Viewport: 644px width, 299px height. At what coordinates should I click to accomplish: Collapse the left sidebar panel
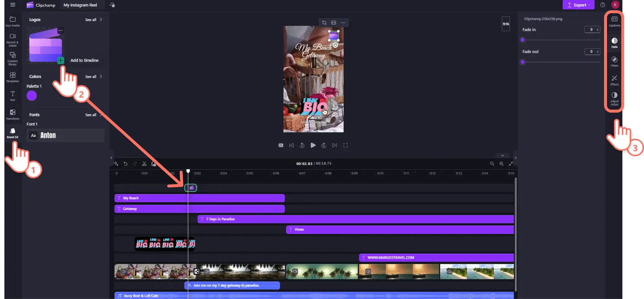111,158
